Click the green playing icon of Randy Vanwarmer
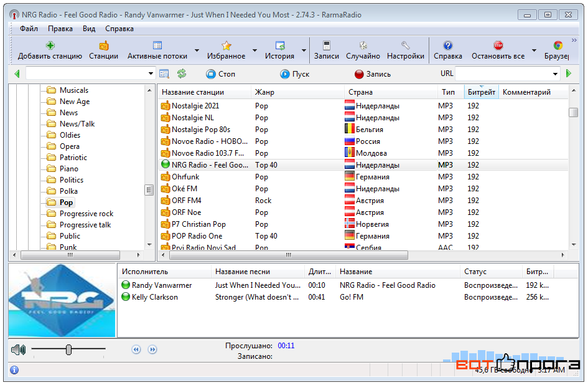 [x=126, y=285]
